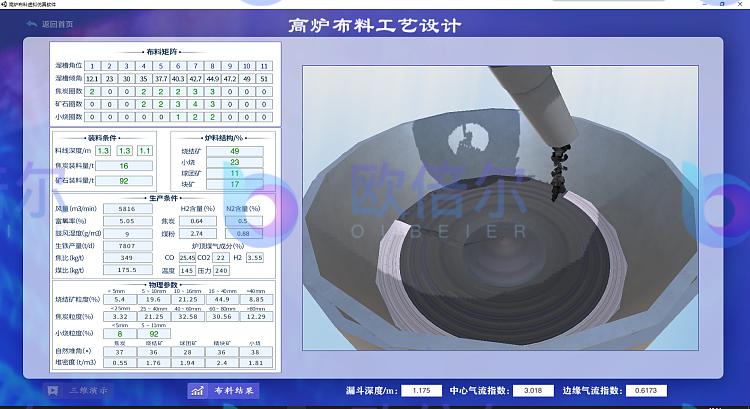Edit top gas CO2 field showing 22

click(x=221, y=257)
